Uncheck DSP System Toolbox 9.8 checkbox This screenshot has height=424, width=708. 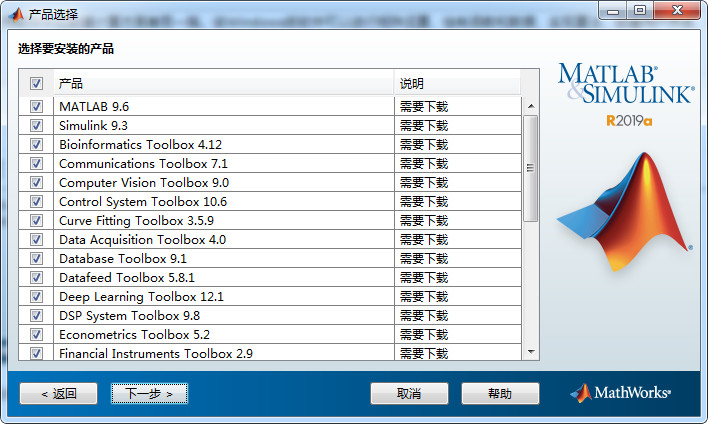tap(36, 315)
